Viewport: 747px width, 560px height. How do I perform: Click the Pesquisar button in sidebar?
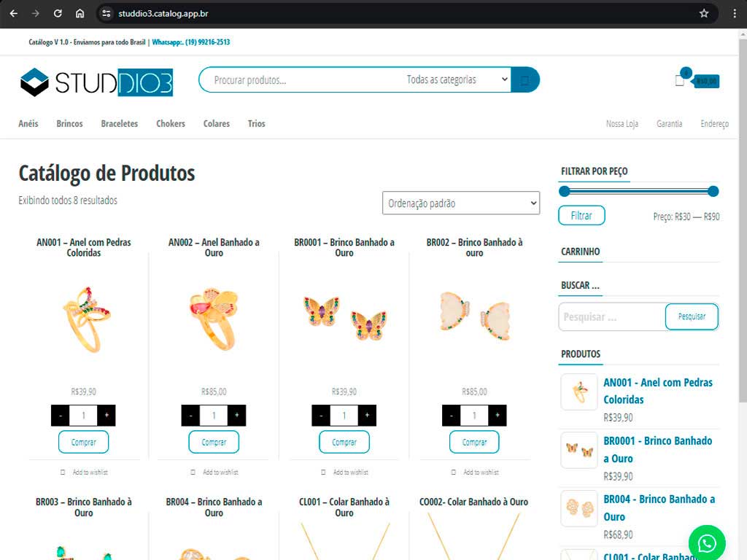point(692,316)
